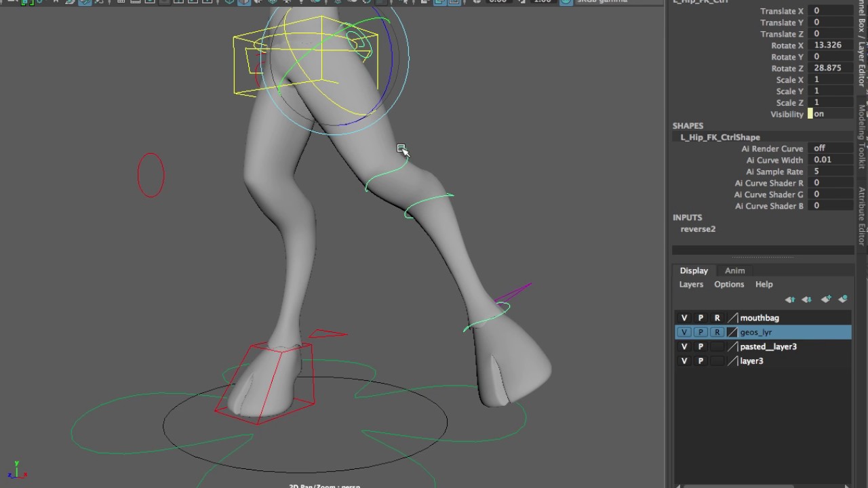Click the Rotate X value field 13.326
Screen dimensions: 868x488
832,45
